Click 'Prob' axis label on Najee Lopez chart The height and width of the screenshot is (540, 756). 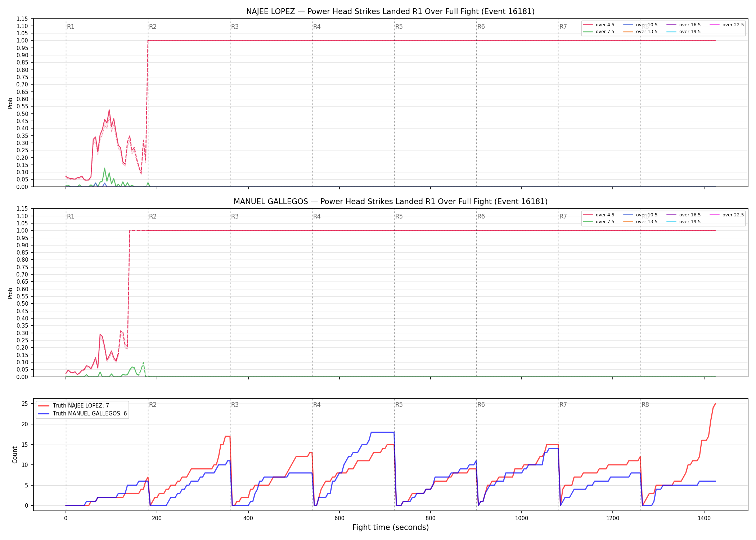pyautogui.click(x=10, y=103)
